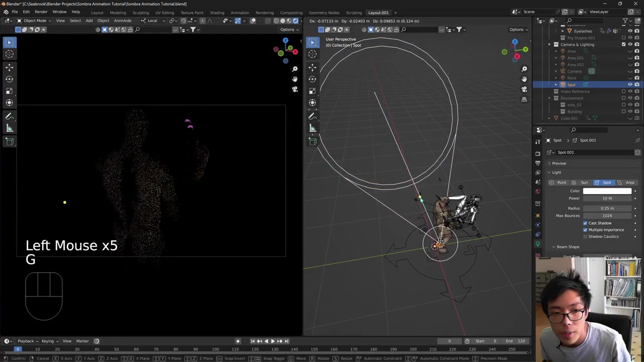Select the Cursor tool in left viewport
644x362 pixels.
click(10, 54)
